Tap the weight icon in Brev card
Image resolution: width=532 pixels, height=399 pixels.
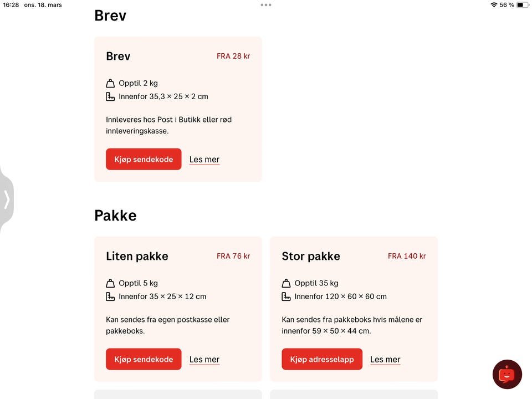(x=110, y=83)
